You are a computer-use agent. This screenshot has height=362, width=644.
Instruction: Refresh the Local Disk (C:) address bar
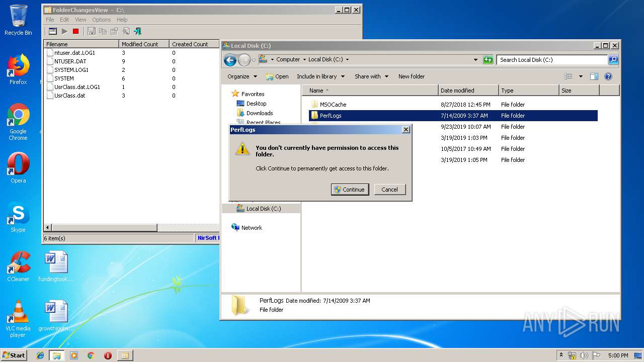[488, 60]
